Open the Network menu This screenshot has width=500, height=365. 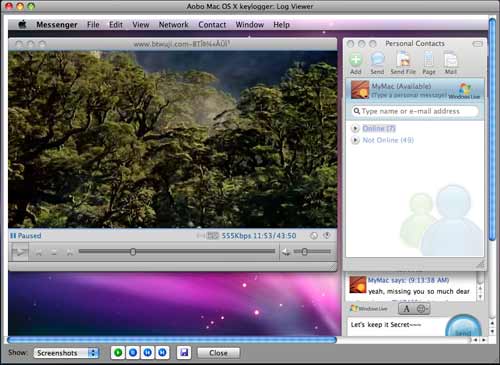[x=173, y=25]
